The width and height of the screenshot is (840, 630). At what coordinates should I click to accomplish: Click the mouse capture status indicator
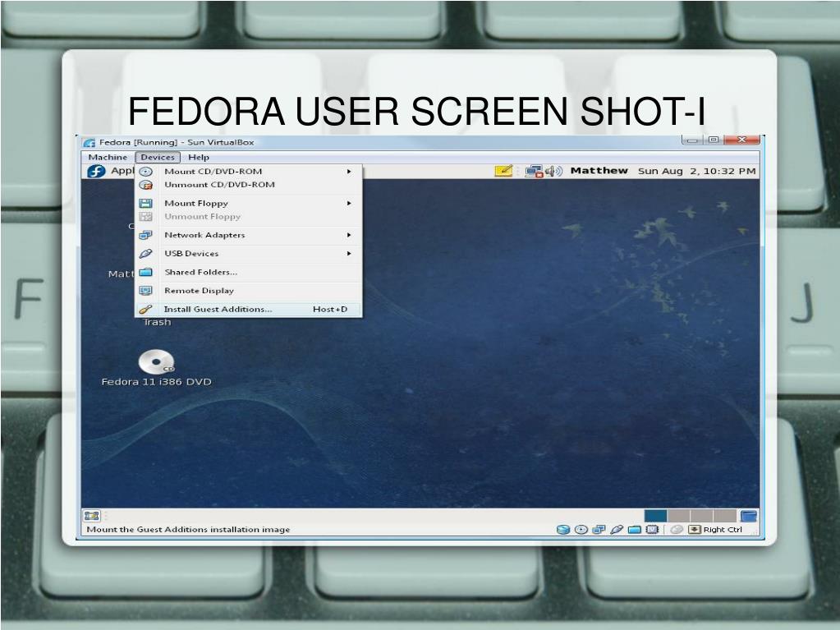(x=677, y=529)
